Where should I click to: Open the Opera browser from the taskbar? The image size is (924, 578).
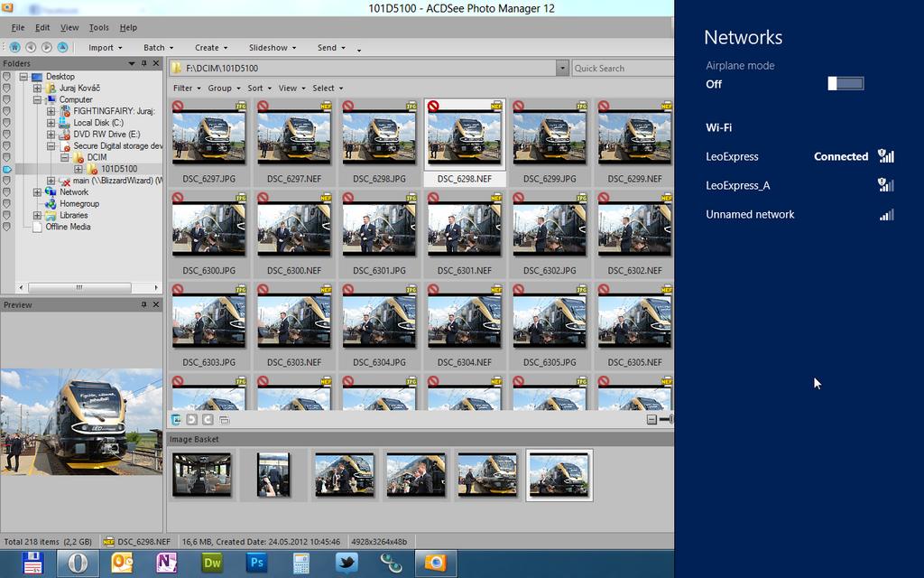(x=78, y=564)
